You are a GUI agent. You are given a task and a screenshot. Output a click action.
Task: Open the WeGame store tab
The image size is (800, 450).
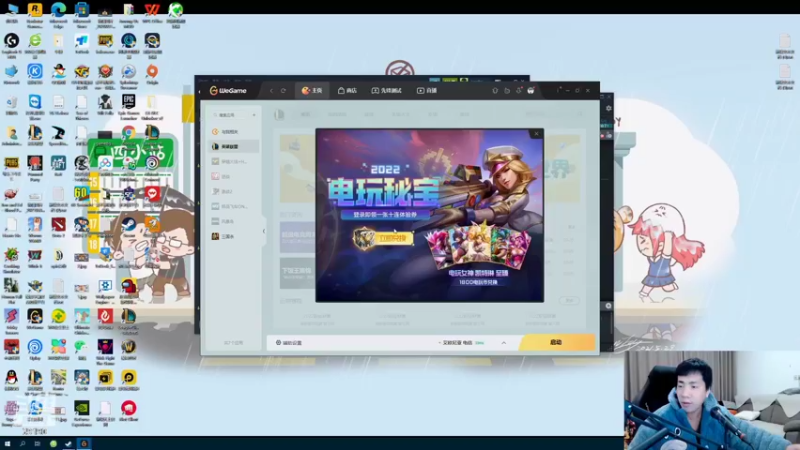[x=347, y=90]
